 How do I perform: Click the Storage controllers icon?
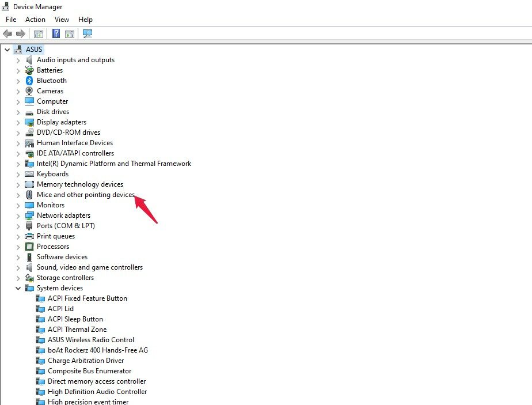click(29, 278)
